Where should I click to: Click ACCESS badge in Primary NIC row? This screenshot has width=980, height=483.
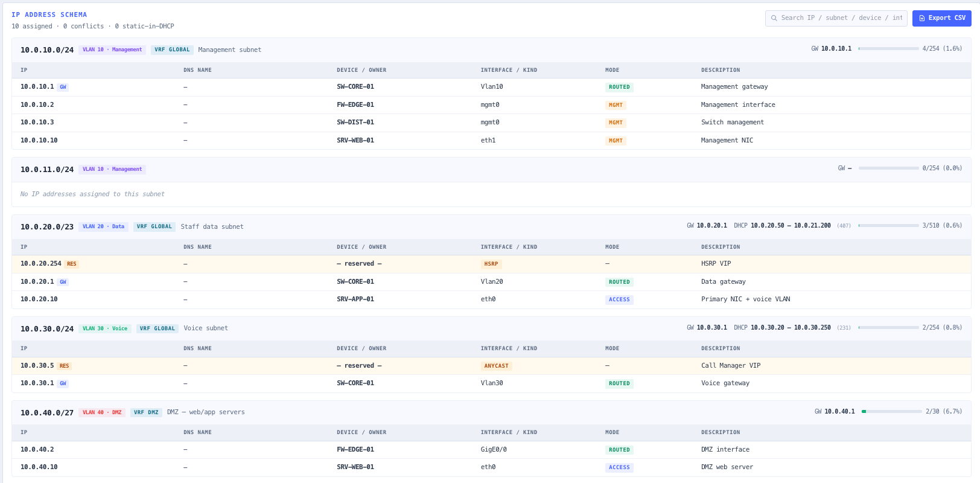point(619,300)
